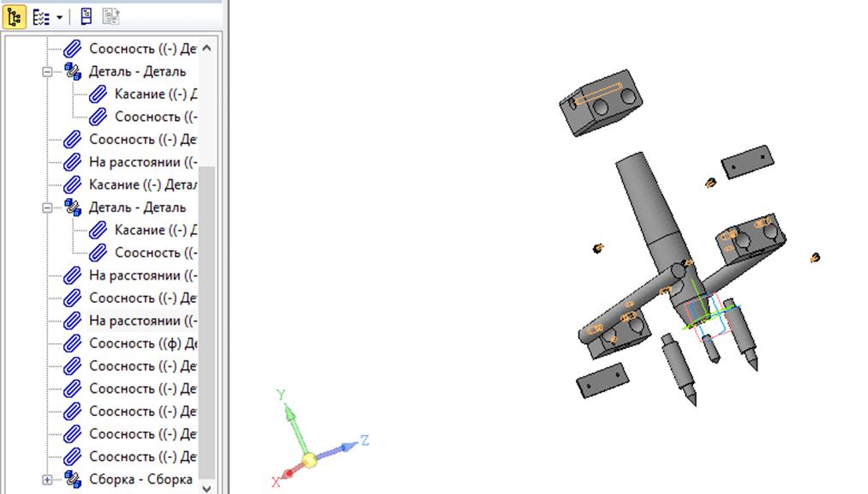This screenshot has height=494, width=868.
Task: Click paperclip icon of Соосность ((ф) row
Action: point(73,343)
